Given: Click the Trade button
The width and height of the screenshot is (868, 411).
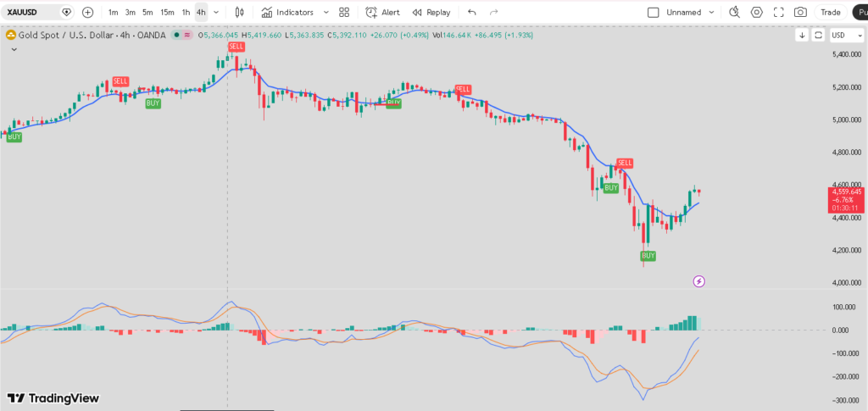Looking at the screenshot, I should pyautogui.click(x=831, y=13).
